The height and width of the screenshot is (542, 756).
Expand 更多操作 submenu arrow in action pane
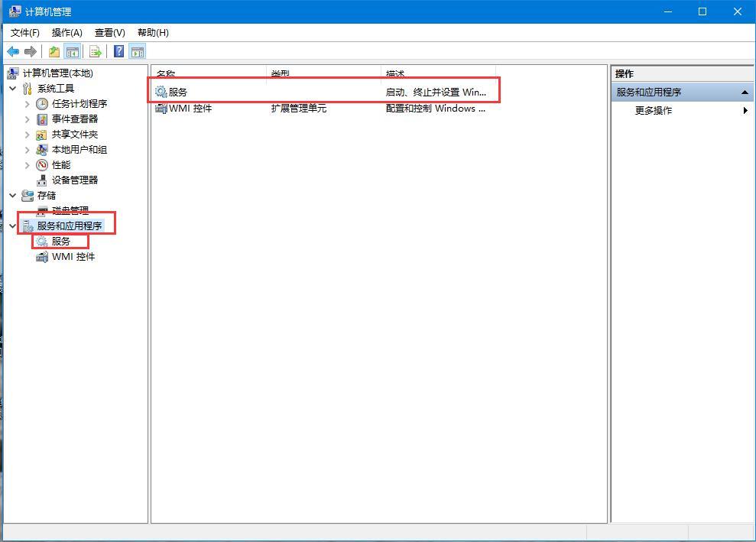click(746, 110)
